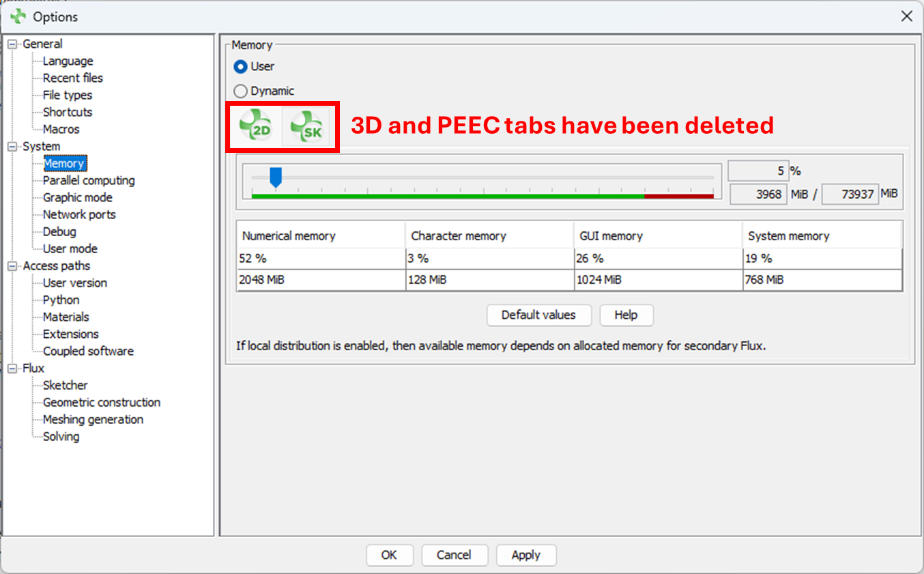This screenshot has height=574, width=924.
Task: Collapse the Flux tree node
Action: [x=12, y=369]
